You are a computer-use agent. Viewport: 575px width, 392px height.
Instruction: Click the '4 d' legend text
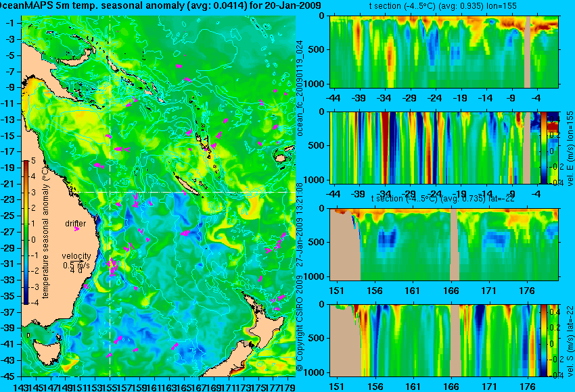tap(76, 271)
